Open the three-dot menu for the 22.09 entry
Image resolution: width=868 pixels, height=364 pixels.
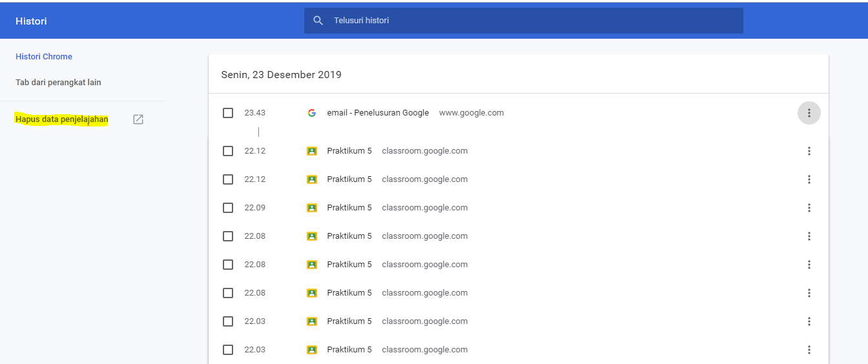coord(809,208)
